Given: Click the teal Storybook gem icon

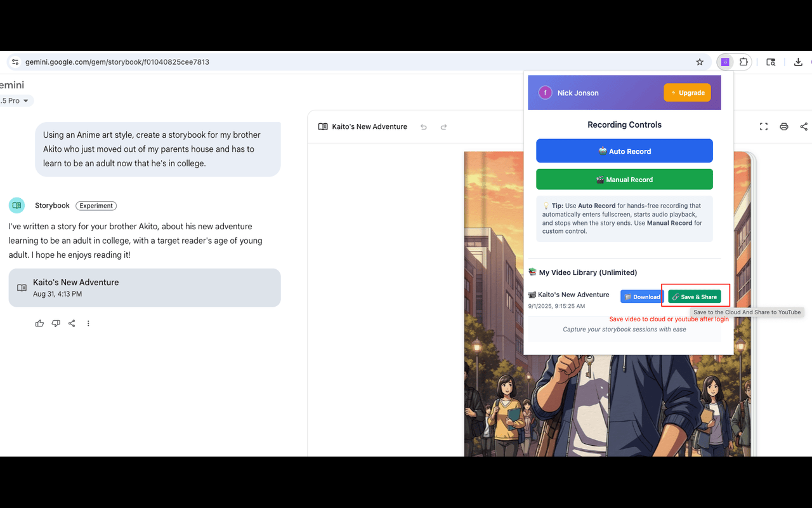Looking at the screenshot, I should click(16, 205).
